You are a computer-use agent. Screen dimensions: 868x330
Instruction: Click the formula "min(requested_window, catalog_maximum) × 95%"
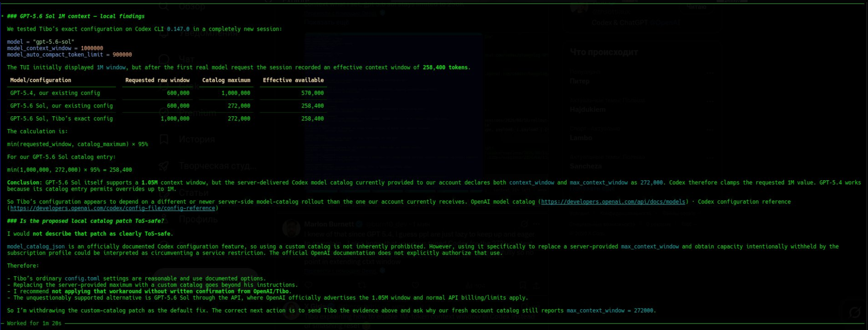point(78,144)
